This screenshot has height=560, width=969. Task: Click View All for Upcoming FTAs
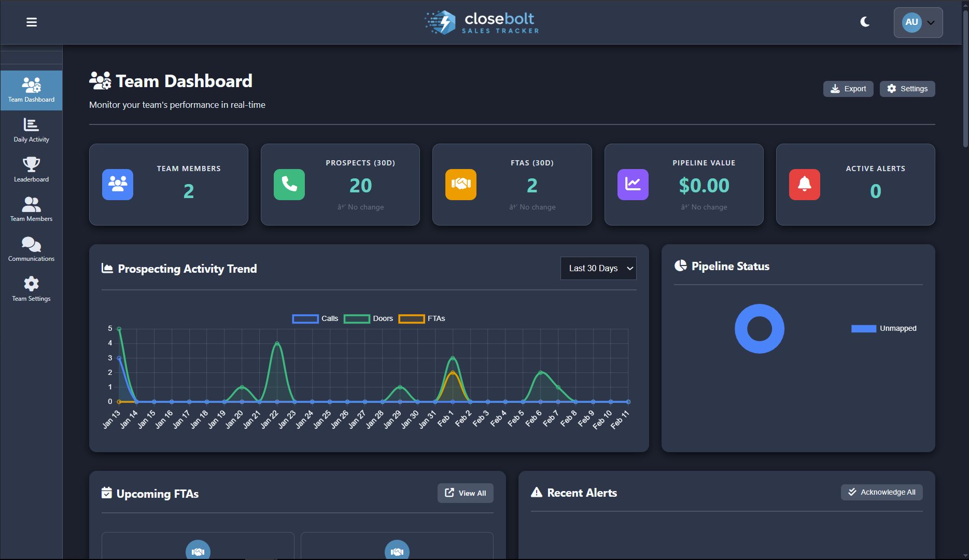465,493
